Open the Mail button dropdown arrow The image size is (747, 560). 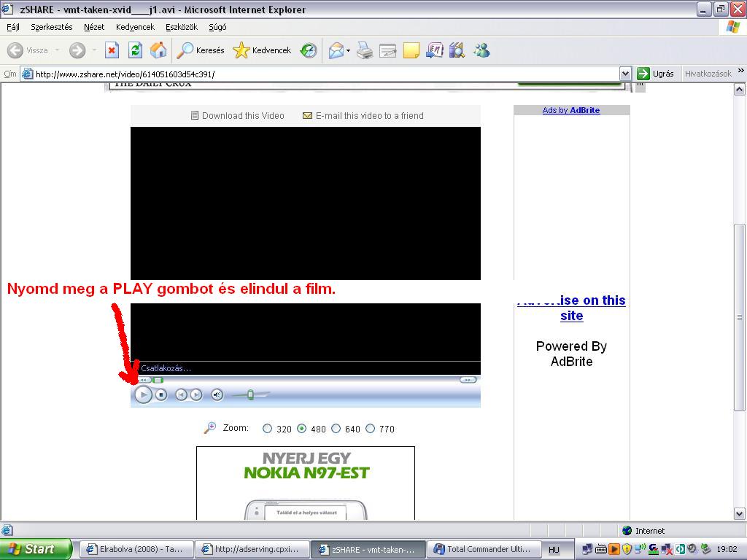coord(348,51)
